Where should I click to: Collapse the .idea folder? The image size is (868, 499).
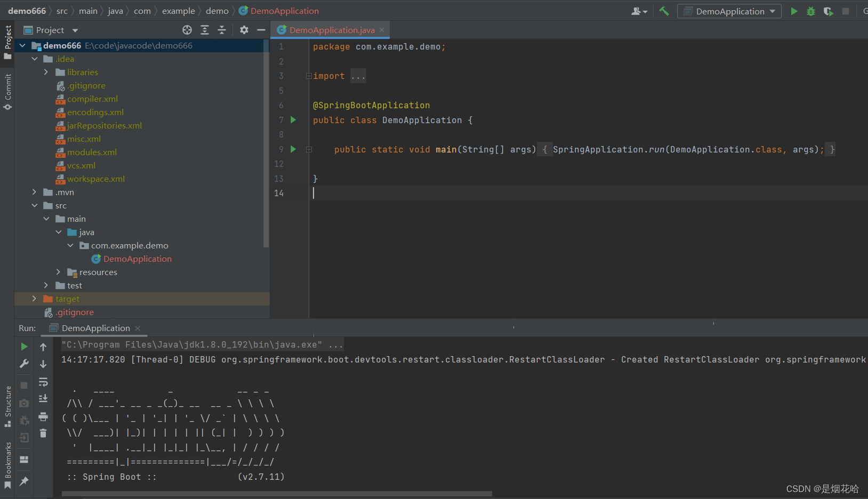(x=35, y=59)
